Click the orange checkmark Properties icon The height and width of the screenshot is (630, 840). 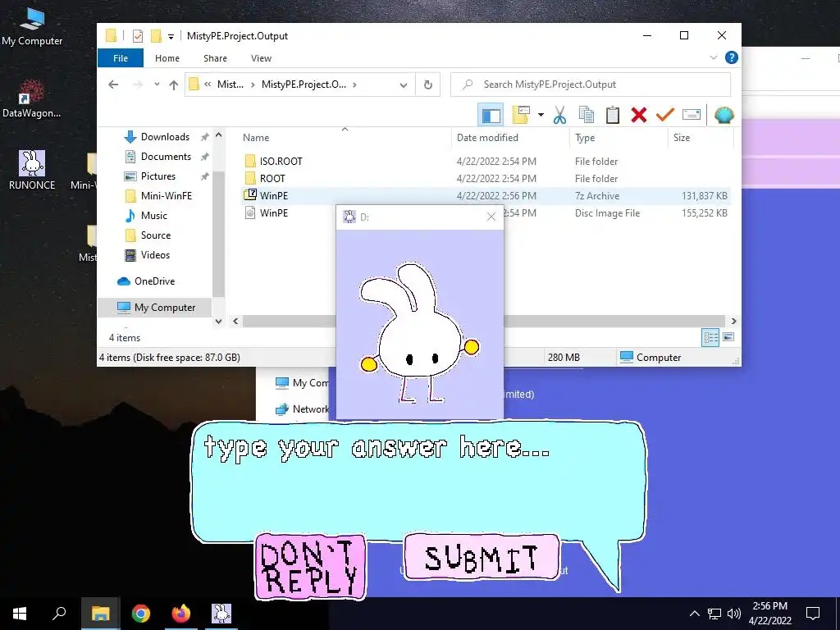(x=664, y=115)
